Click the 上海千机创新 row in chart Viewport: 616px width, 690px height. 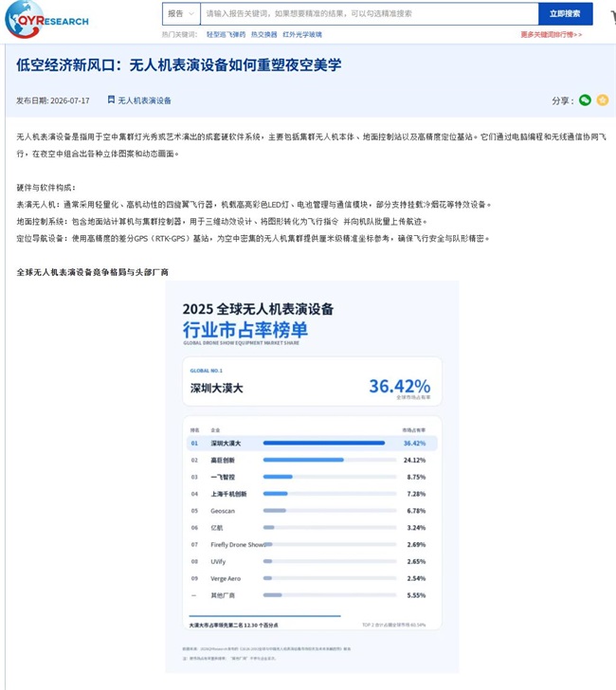coord(312,494)
